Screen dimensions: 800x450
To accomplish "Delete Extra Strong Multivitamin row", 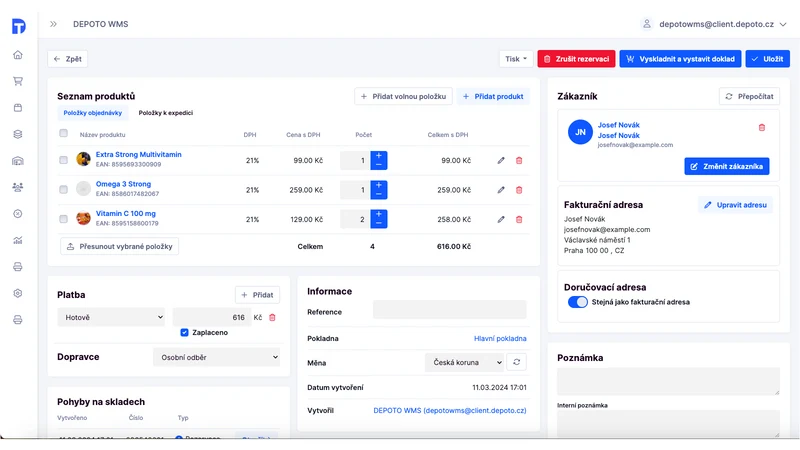I will pos(519,160).
